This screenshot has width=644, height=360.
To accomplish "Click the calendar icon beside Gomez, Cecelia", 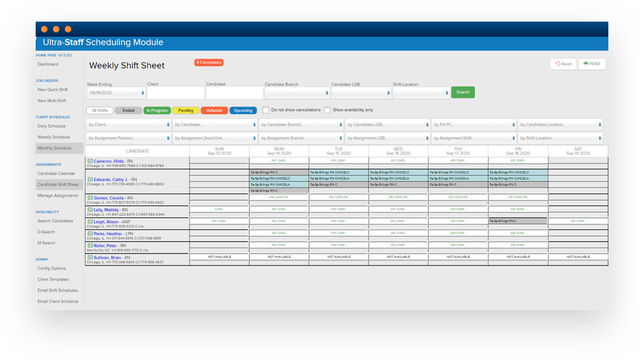I will tap(90, 198).
